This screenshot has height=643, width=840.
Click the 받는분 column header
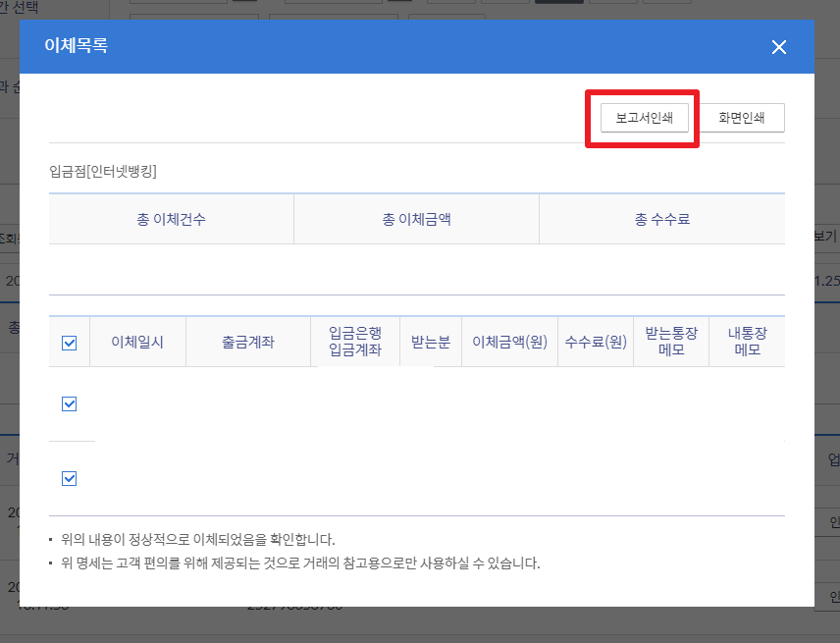430,343
